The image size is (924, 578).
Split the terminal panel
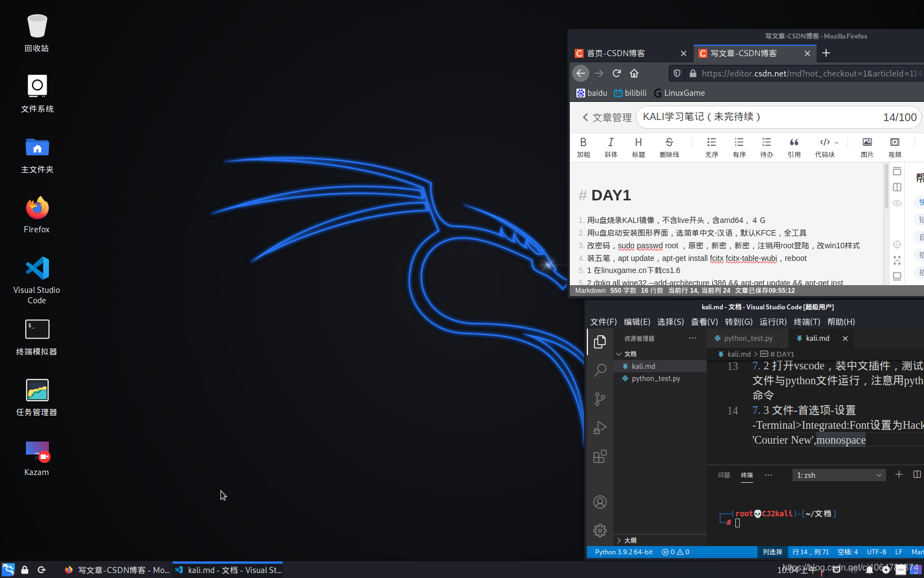[x=917, y=475]
